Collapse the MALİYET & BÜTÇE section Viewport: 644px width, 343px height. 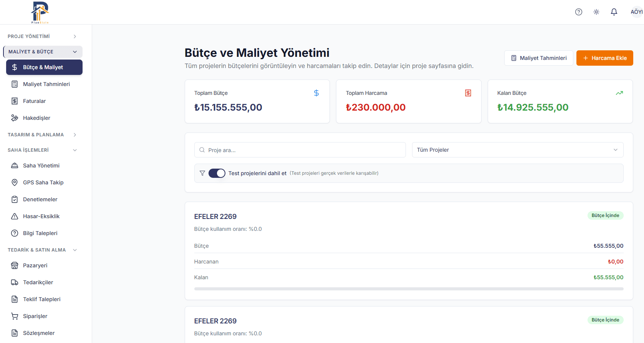tap(43, 52)
